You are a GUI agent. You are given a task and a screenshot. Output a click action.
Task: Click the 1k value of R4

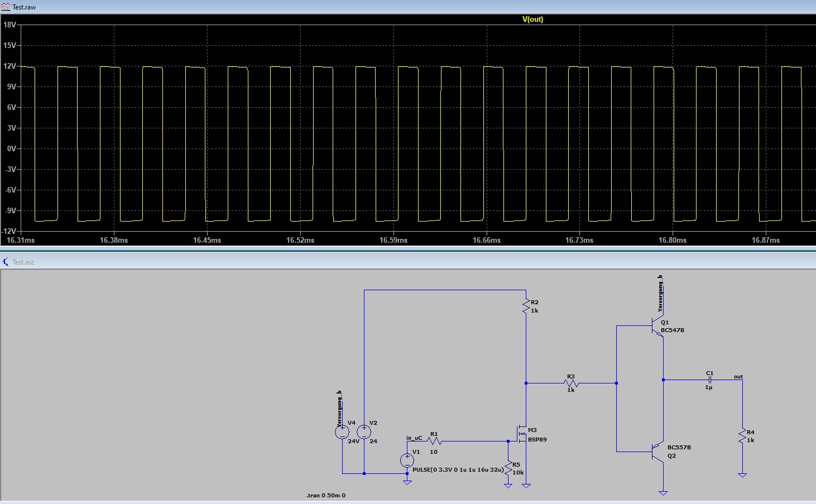coord(751,440)
